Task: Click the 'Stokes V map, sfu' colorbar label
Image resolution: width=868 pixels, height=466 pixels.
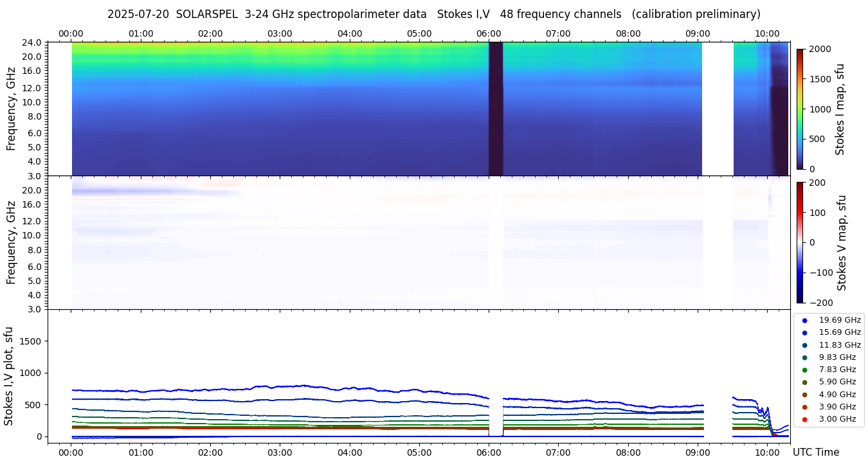Action: (x=842, y=242)
